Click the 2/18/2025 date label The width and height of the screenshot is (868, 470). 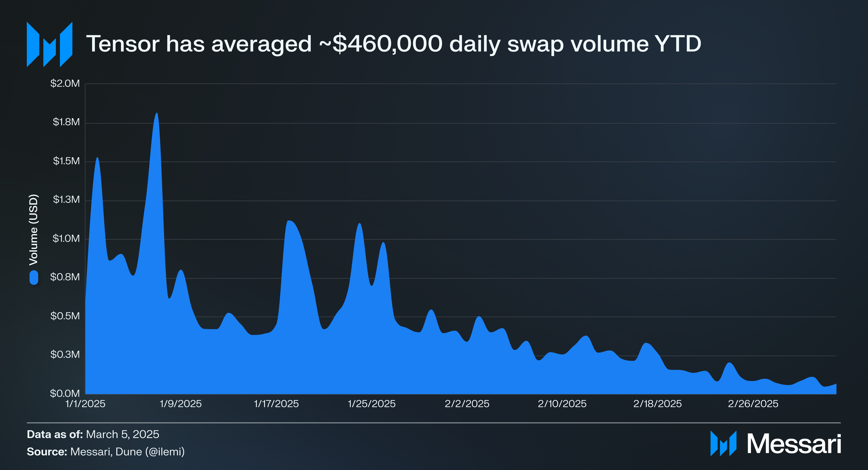pyautogui.click(x=658, y=404)
